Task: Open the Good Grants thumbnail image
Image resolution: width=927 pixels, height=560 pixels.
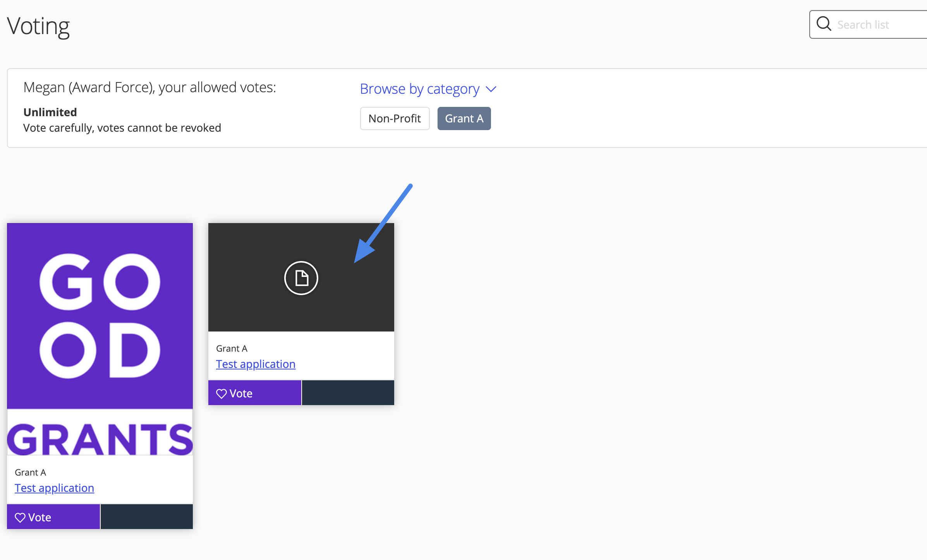Action: tap(100, 339)
